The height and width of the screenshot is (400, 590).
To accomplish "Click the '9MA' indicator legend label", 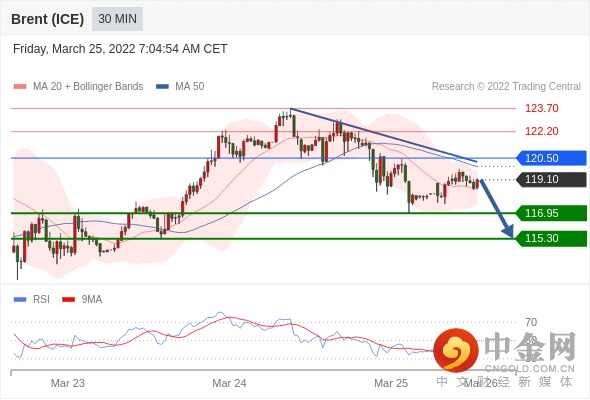I will [x=91, y=300].
